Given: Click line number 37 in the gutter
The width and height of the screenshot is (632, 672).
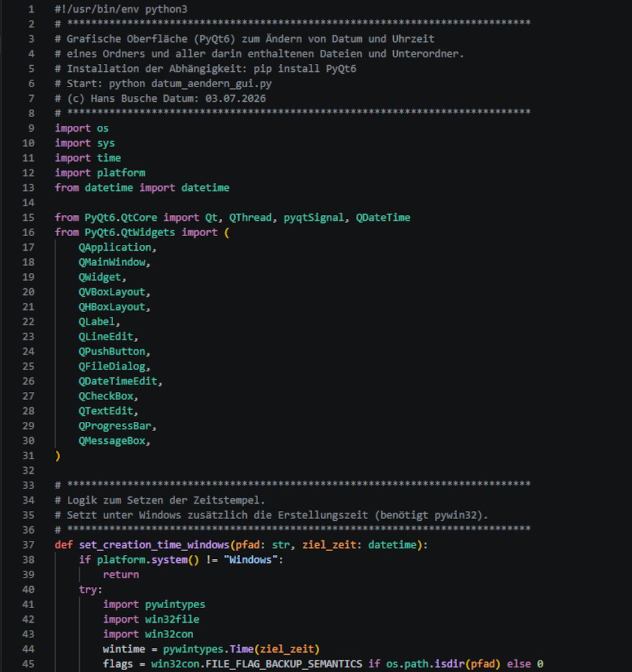Looking at the screenshot, I should pyautogui.click(x=29, y=545).
